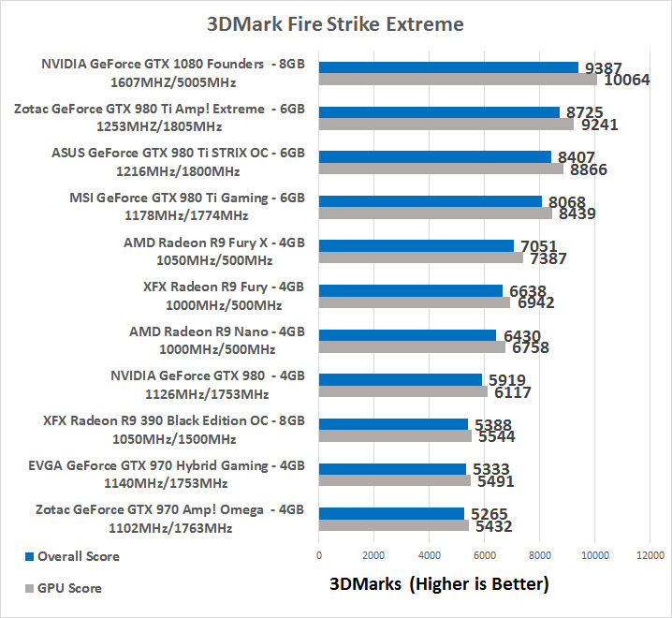The height and width of the screenshot is (618, 672).
Task: Click the 7387 GPU score label
Action: (548, 258)
